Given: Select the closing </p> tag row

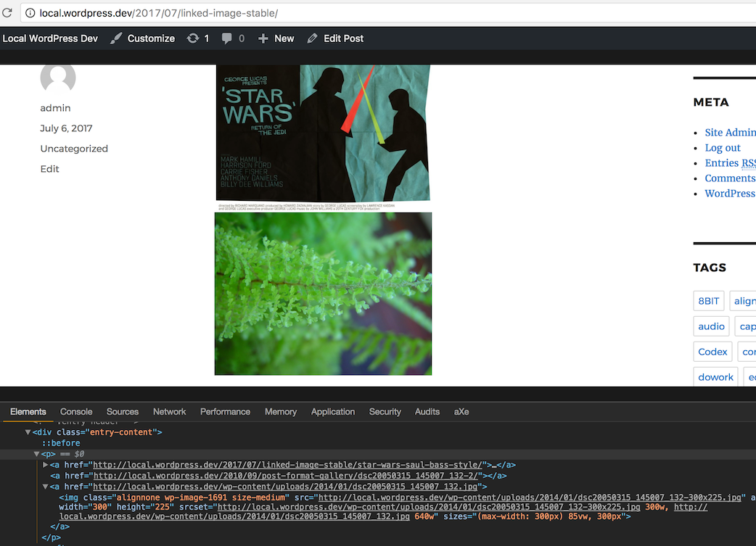Looking at the screenshot, I should coord(51,537).
